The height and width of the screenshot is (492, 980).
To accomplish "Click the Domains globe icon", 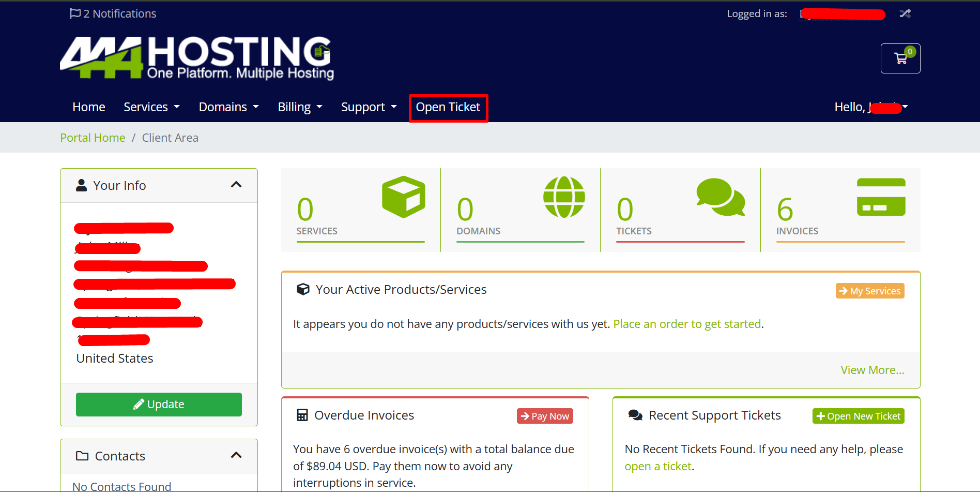I will (564, 197).
